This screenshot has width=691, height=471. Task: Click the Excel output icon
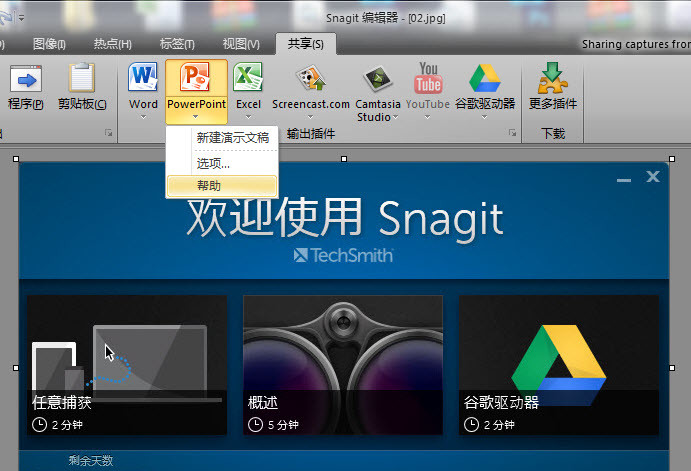tap(248, 78)
